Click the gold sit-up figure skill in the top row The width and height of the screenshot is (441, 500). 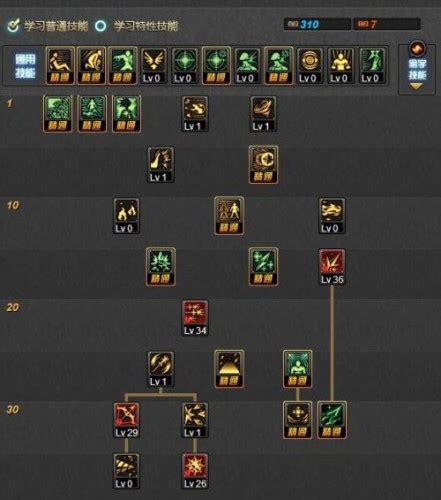point(60,66)
